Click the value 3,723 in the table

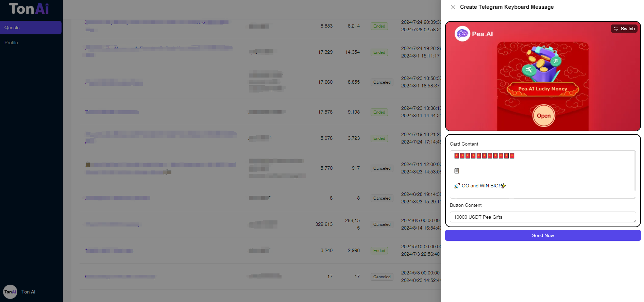pyautogui.click(x=354, y=138)
